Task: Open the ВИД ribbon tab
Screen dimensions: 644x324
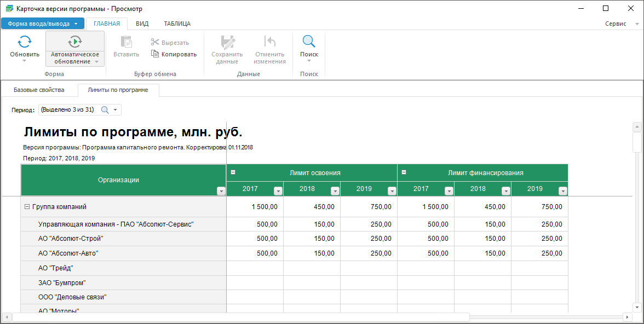Action: 142,24
